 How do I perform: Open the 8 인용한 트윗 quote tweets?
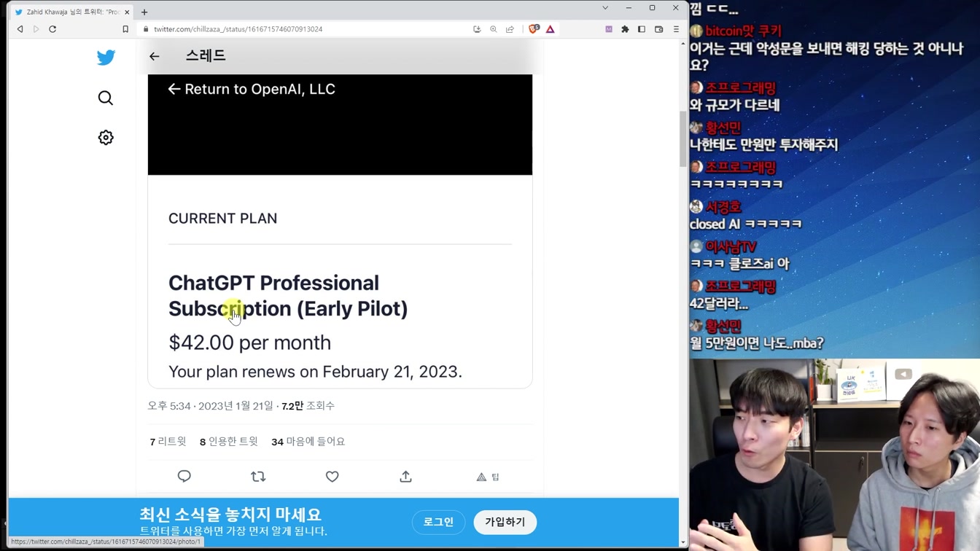[x=228, y=442]
